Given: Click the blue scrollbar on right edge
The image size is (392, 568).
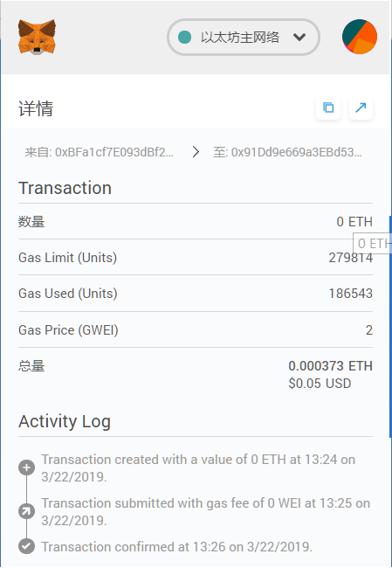Looking at the screenshot, I should point(390,326).
